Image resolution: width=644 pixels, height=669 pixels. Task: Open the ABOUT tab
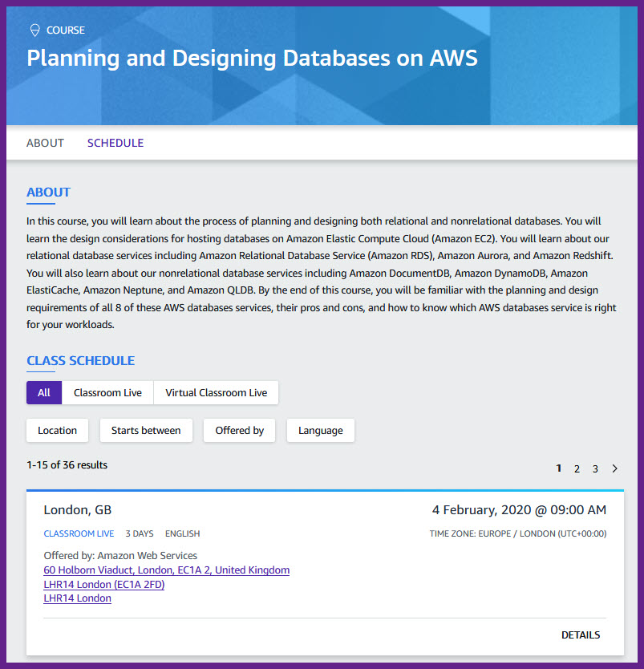click(45, 143)
